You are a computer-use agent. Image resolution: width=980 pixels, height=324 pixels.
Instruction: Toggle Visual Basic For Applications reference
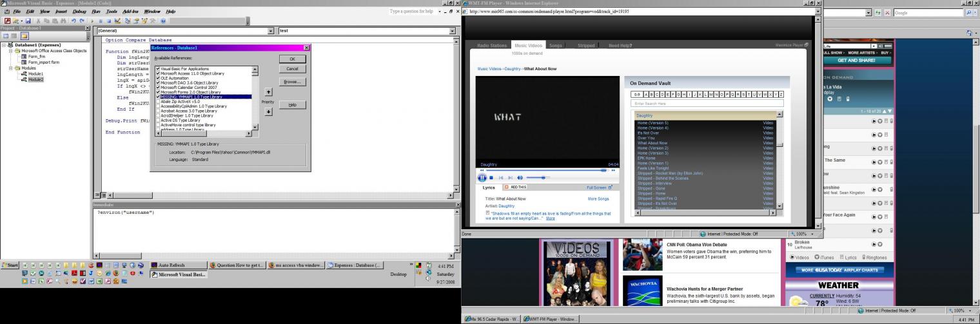point(158,69)
